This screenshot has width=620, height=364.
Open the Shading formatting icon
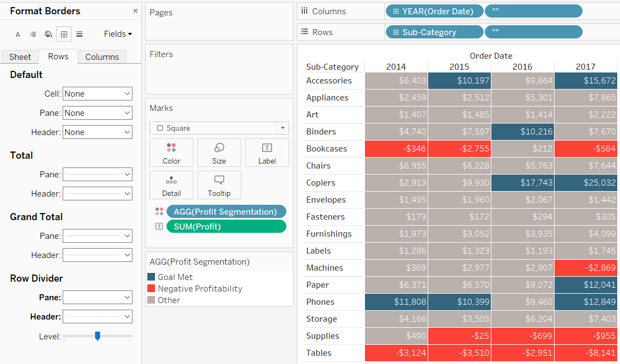pyautogui.click(x=48, y=34)
